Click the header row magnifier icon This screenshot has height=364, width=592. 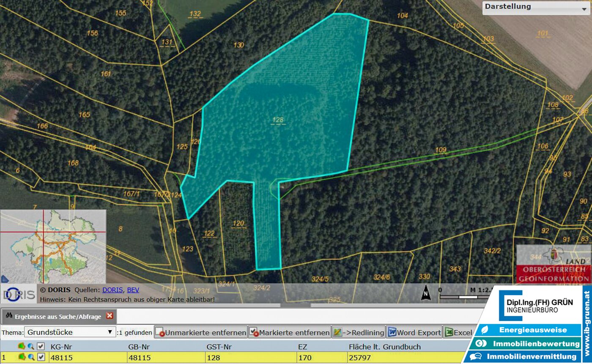(31, 347)
